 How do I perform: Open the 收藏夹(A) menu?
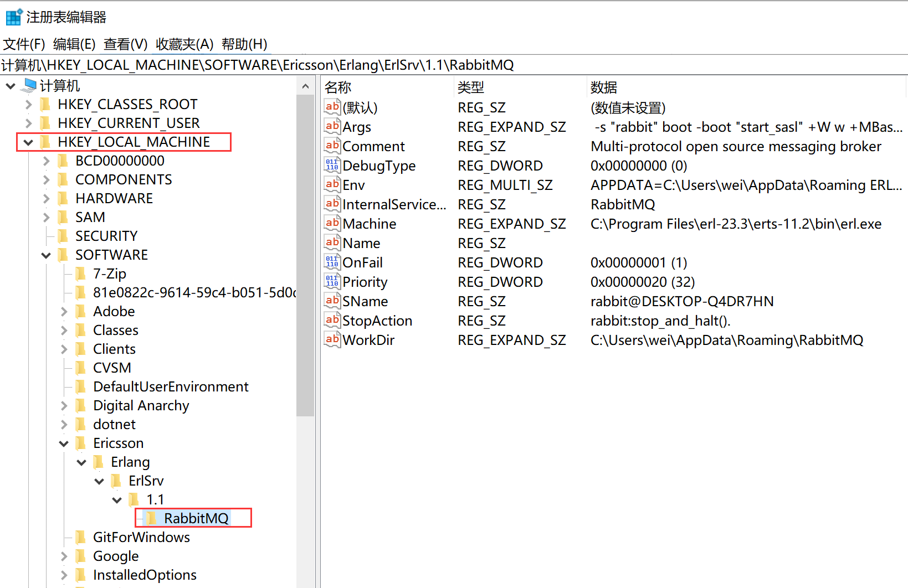tap(184, 44)
